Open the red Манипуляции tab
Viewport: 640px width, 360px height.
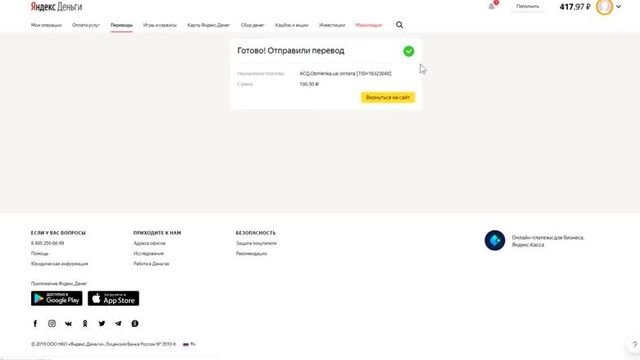pos(369,25)
